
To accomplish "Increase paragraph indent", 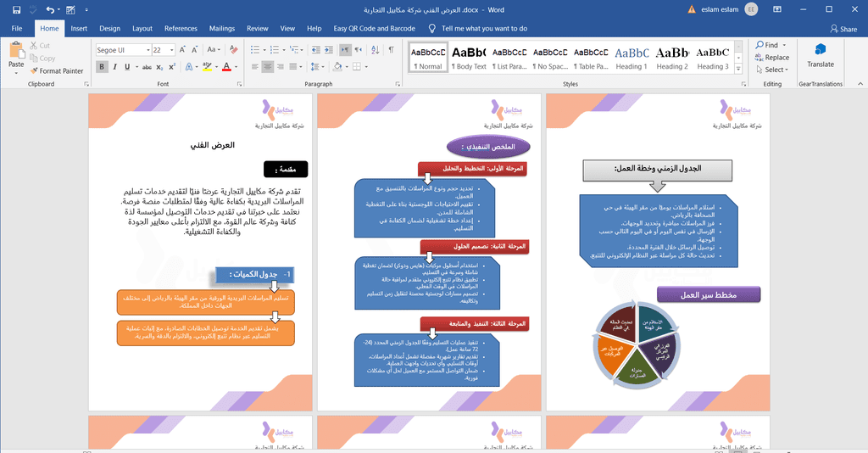I will [329, 50].
